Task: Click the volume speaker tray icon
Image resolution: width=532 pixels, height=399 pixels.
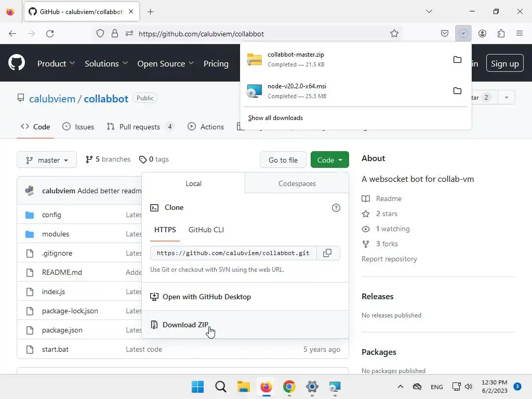Action: (469, 387)
